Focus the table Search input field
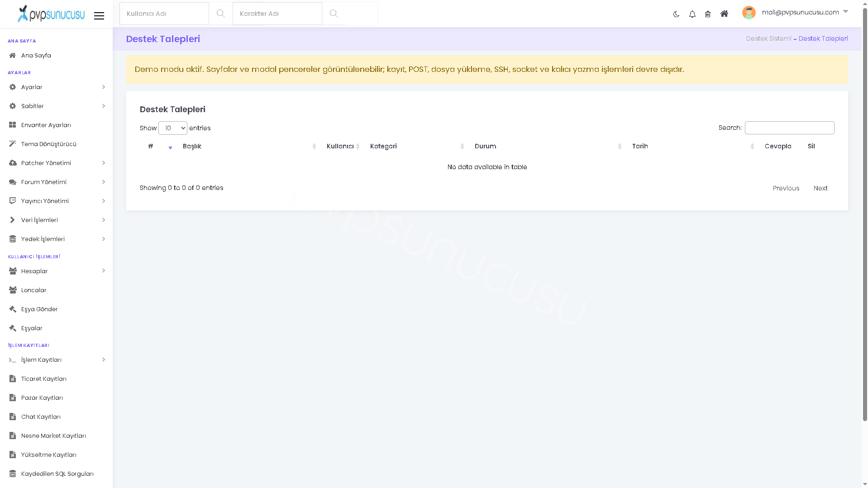Screen dimensions: 868x488 point(789,128)
